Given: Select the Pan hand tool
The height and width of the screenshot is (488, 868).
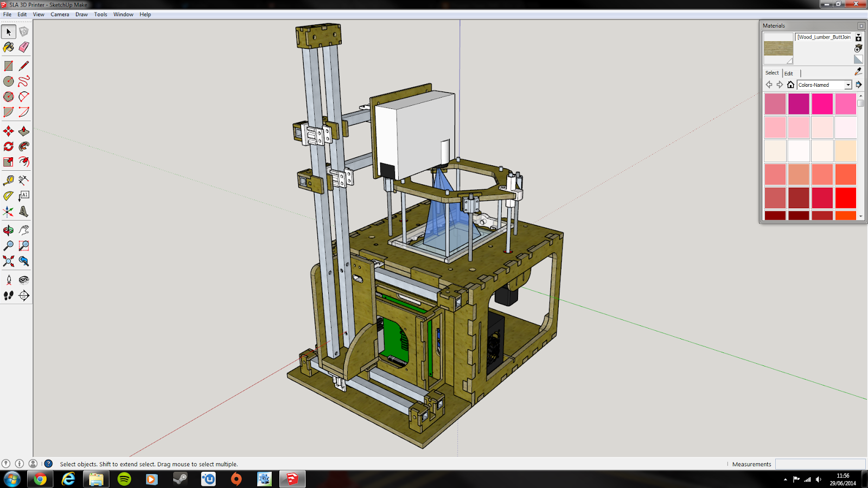Looking at the screenshot, I should [24, 230].
